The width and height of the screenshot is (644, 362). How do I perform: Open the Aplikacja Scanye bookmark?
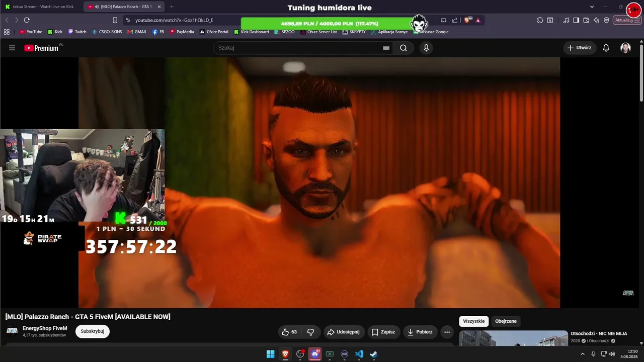pyautogui.click(x=389, y=32)
